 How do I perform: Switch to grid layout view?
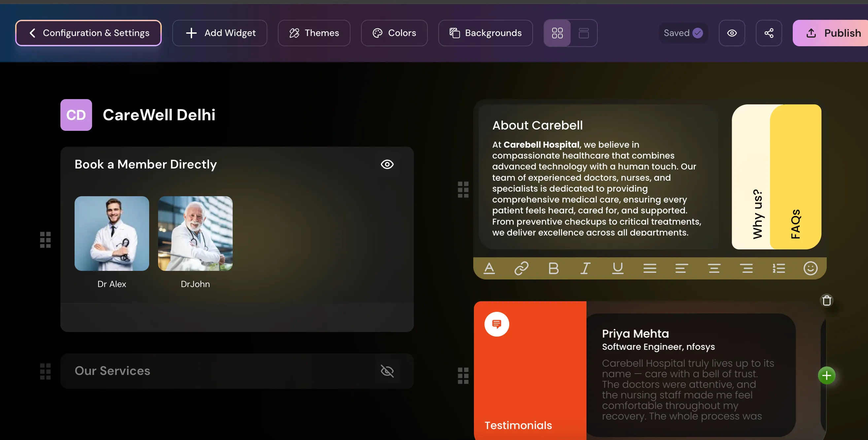[557, 33]
